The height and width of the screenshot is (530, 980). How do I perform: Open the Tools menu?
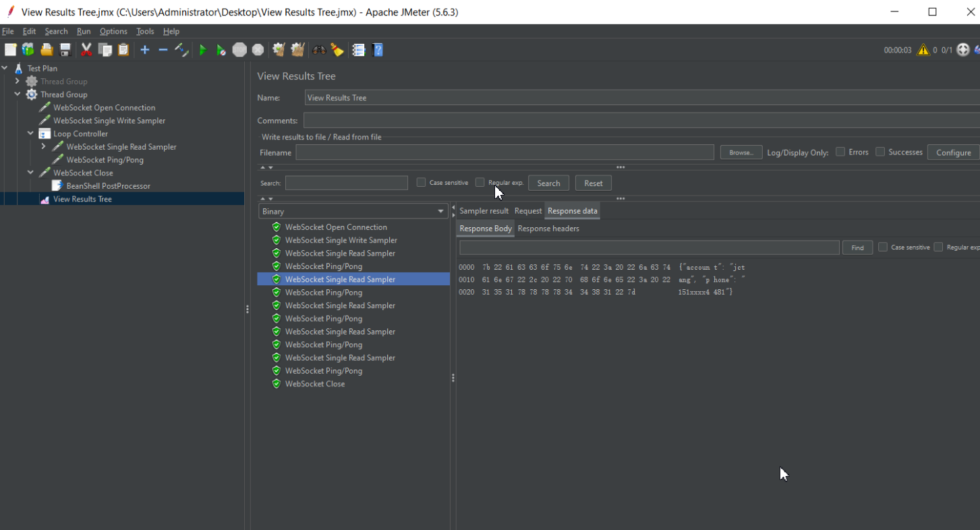pos(145,31)
